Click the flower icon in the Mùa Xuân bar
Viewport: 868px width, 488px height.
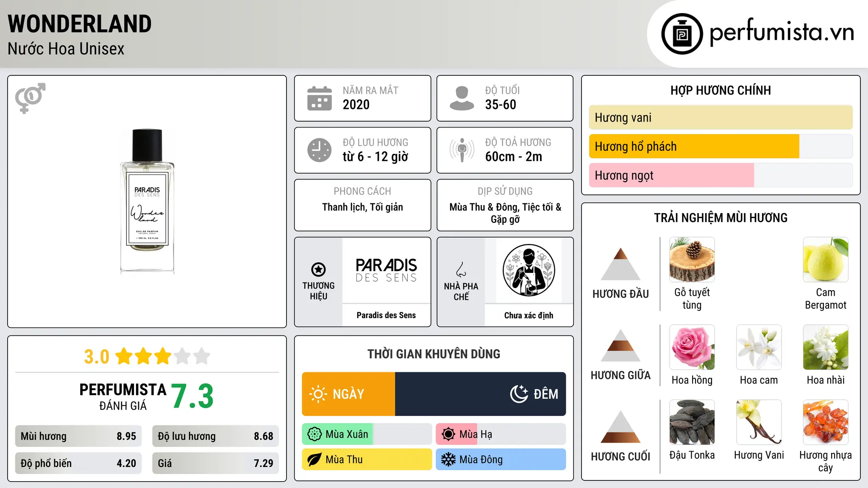coord(314,434)
